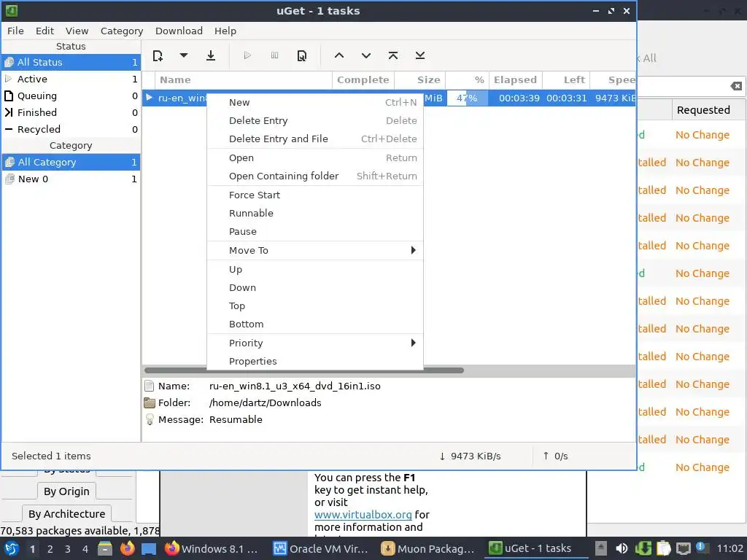This screenshot has height=560, width=747.
Task: Expand the Move To submenu
Action: click(315, 251)
